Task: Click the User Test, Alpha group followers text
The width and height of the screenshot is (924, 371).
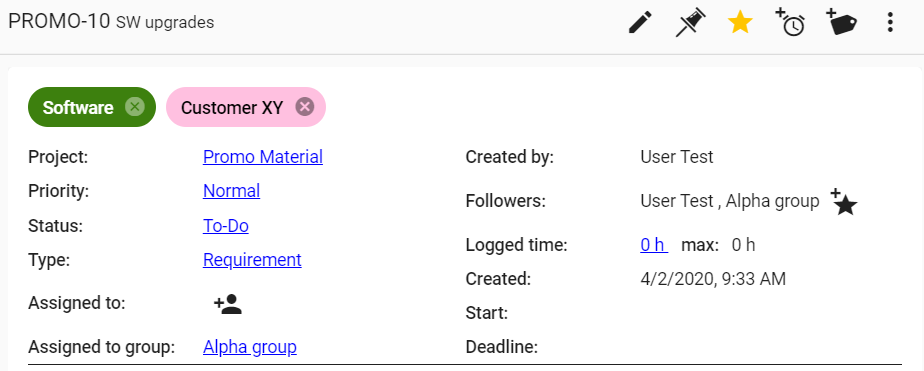Action: tap(730, 201)
